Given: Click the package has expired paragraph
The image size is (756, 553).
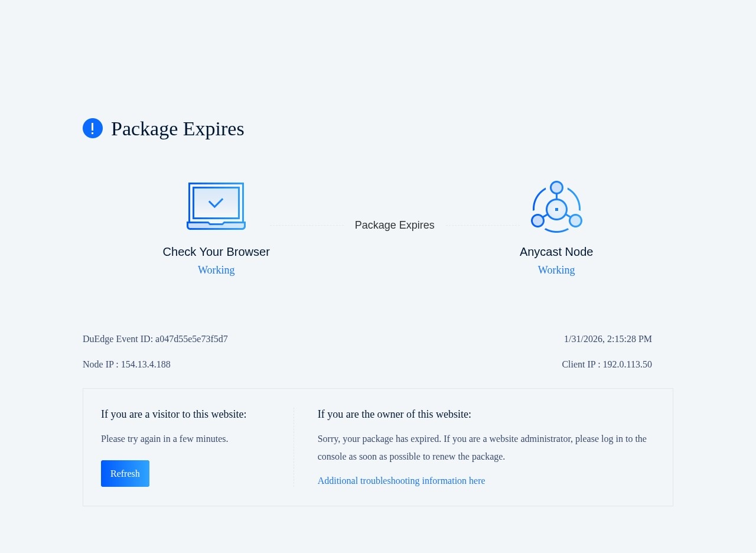Looking at the screenshot, I should [x=482, y=448].
